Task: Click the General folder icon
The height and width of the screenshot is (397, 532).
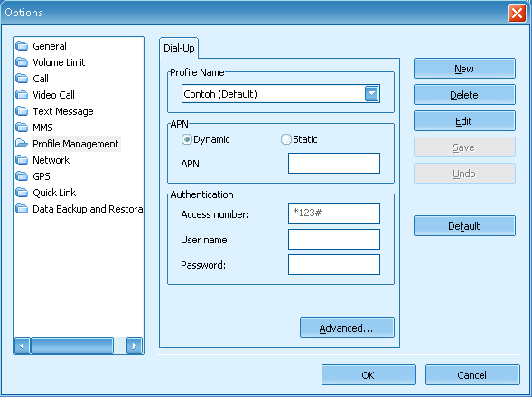Action: (22, 46)
